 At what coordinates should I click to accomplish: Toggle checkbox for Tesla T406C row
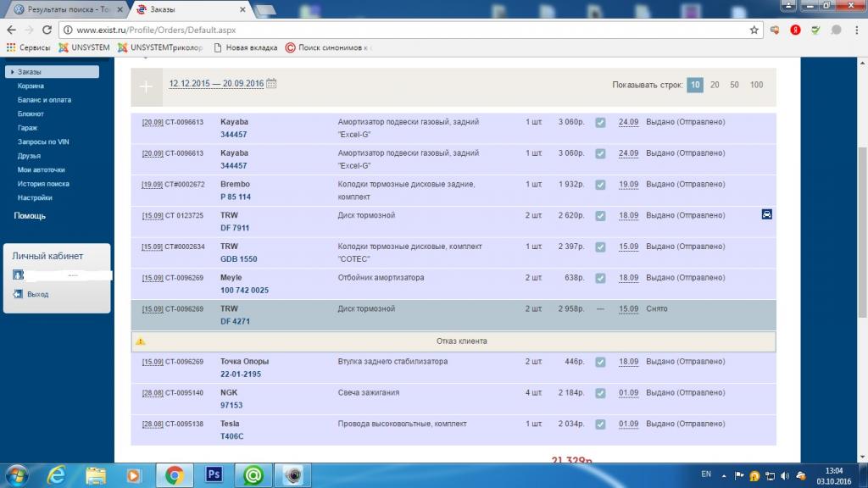[x=600, y=424]
